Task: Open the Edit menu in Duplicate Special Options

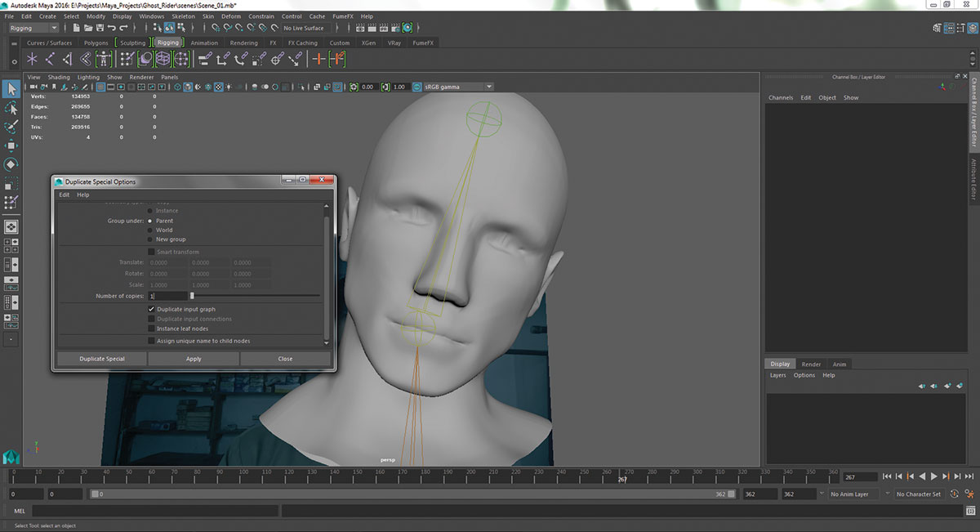Action: (x=64, y=194)
